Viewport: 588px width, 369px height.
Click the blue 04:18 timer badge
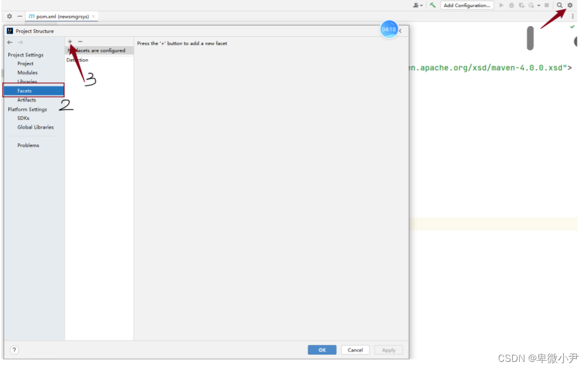click(x=389, y=29)
